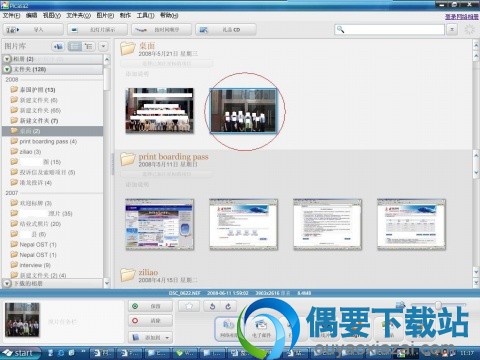Viewport: 480px width, 360px height.
Task: Click the thumbnail size slider handle
Action: (x=439, y=305)
